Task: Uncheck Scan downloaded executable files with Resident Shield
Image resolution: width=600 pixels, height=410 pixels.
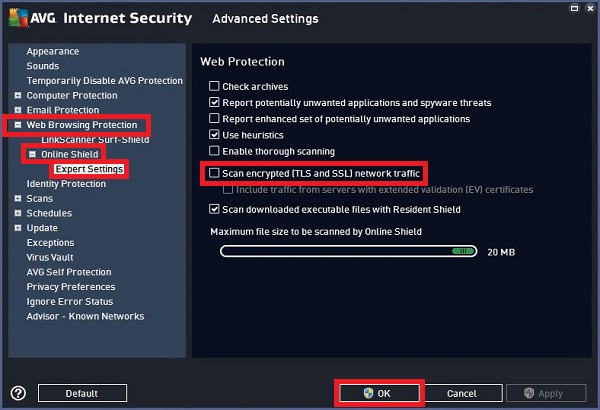Action: point(214,209)
